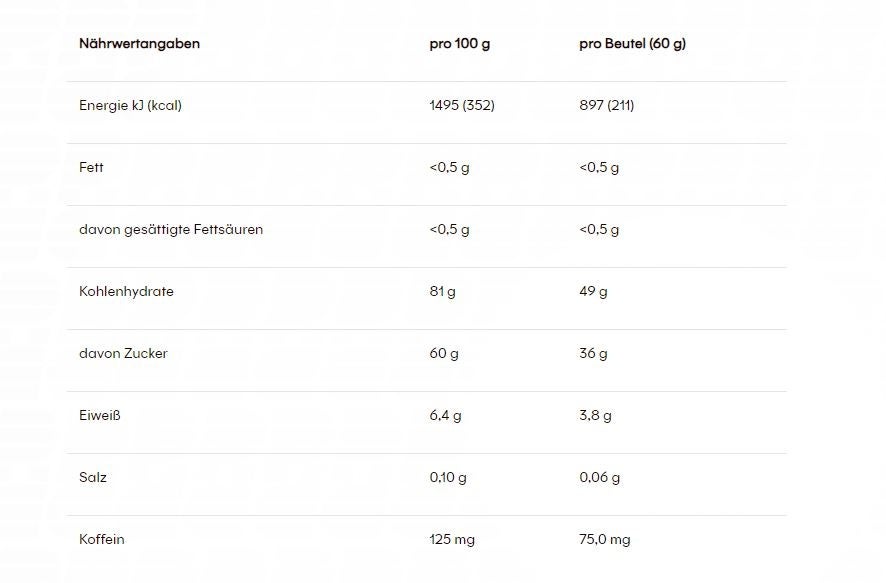Screen dimensions: 886x583
Task: Click the 897 (211) energy value
Action: click(x=606, y=106)
